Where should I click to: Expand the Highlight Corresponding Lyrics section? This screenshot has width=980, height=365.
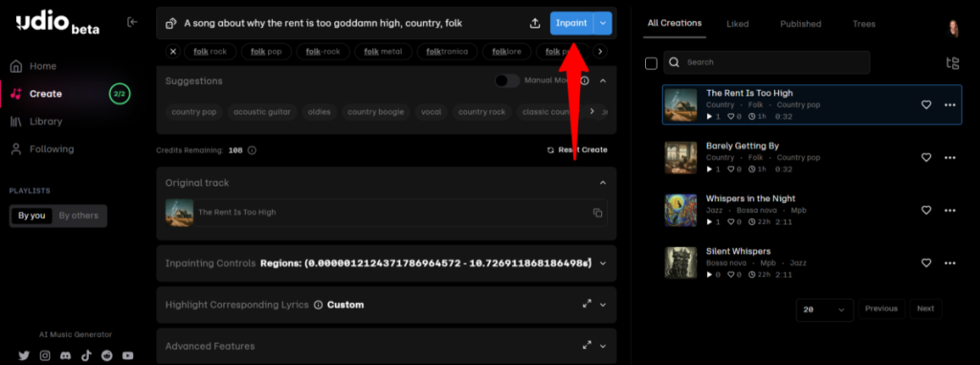[603, 305]
